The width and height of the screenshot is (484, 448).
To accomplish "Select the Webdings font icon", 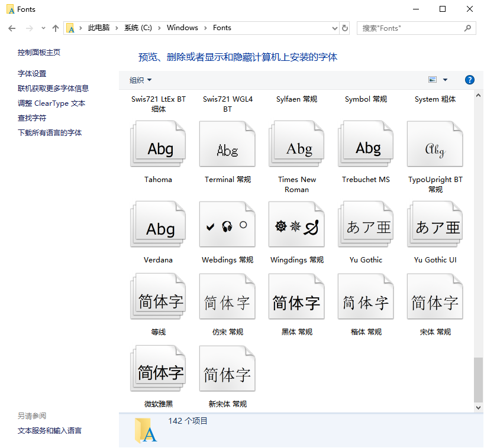I will tap(227, 226).
